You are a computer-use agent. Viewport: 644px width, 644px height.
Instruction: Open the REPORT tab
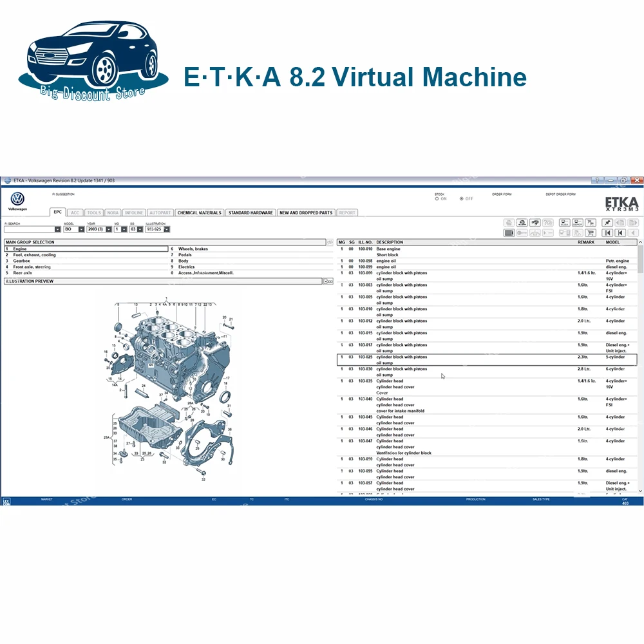[347, 213]
